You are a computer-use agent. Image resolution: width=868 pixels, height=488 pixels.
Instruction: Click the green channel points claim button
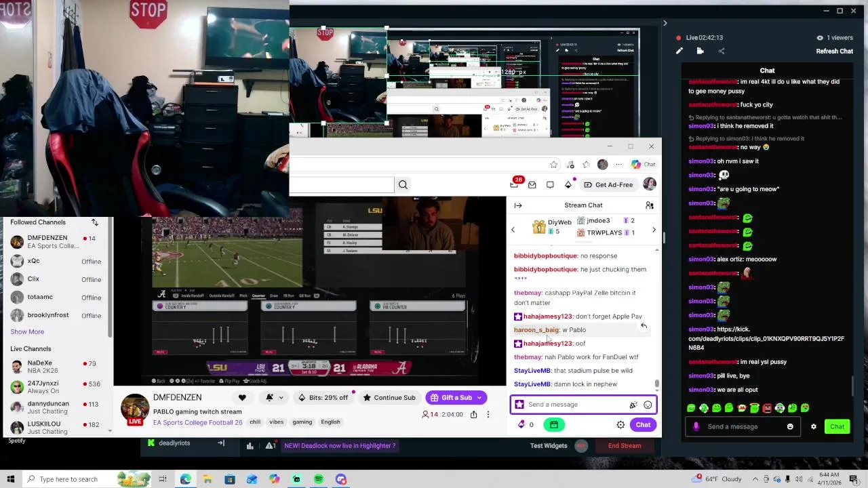pyautogui.click(x=554, y=425)
